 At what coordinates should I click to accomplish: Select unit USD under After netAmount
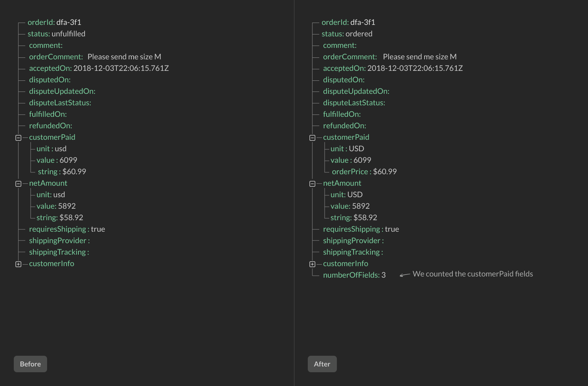click(x=346, y=195)
